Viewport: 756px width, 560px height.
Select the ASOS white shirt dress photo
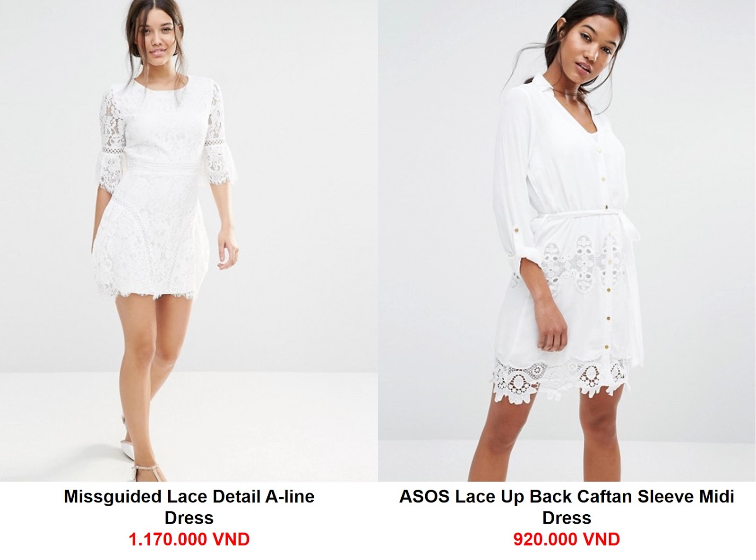(567, 241)
